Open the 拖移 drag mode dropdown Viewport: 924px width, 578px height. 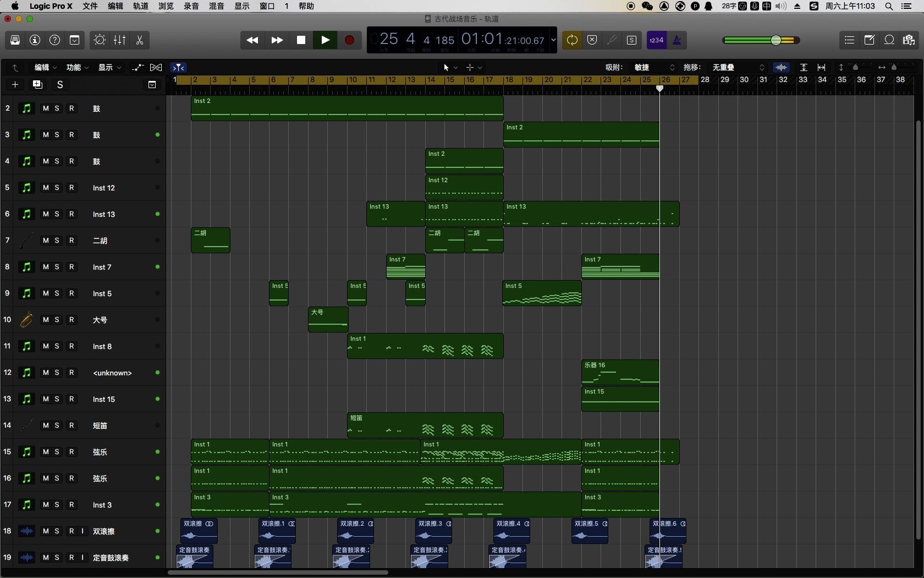(x=738, y=68)
